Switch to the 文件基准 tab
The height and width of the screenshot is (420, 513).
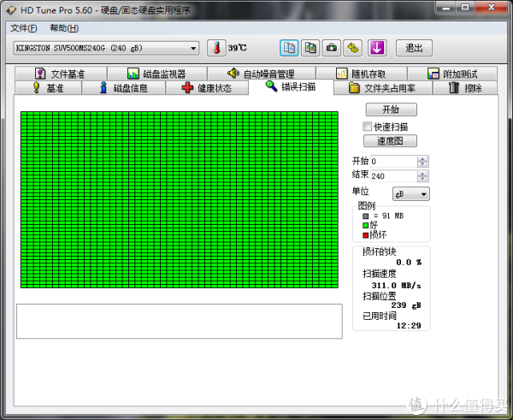[61, 74]
